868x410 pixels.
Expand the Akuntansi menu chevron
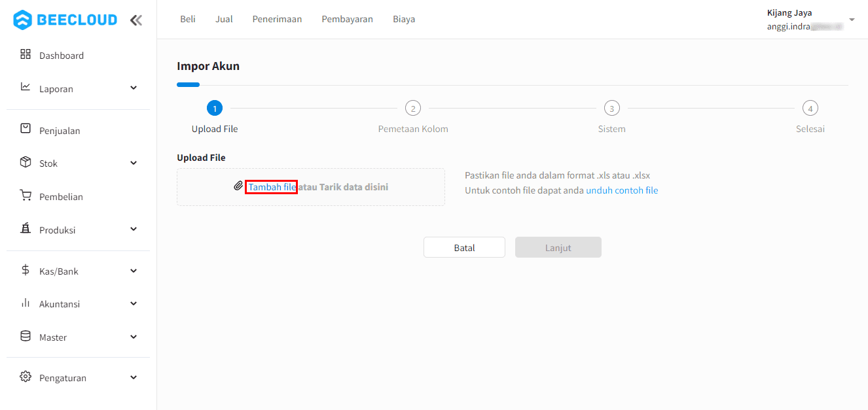coord(134,303)
